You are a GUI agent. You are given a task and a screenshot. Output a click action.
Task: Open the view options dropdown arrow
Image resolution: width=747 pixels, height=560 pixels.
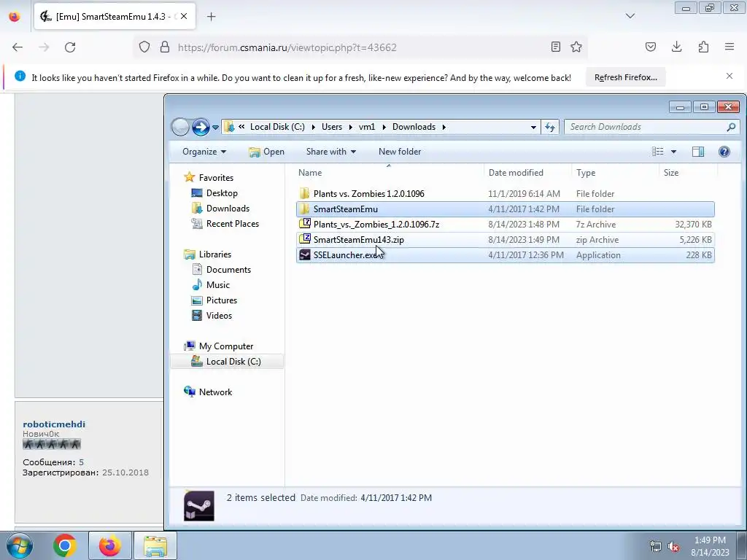click(x=673, y=152)
